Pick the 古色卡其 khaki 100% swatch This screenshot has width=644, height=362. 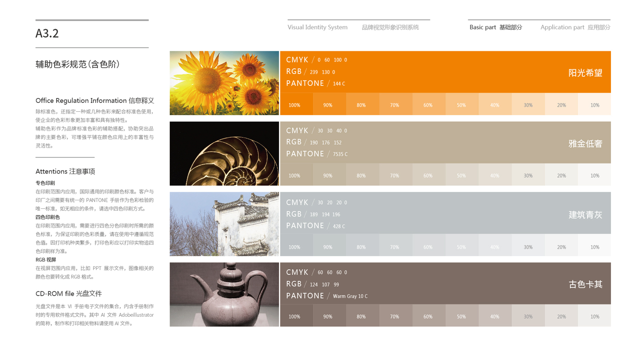[x=297, y=315]
